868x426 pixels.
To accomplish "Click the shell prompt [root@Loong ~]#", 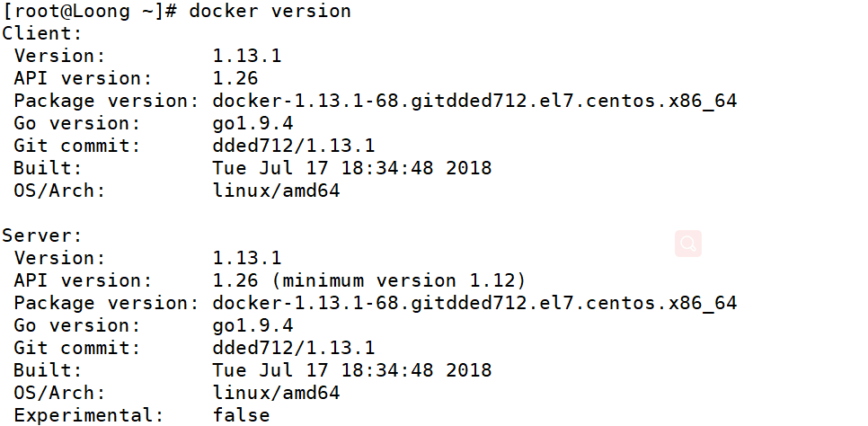I will pyautogui.click(x=90, y=11).
